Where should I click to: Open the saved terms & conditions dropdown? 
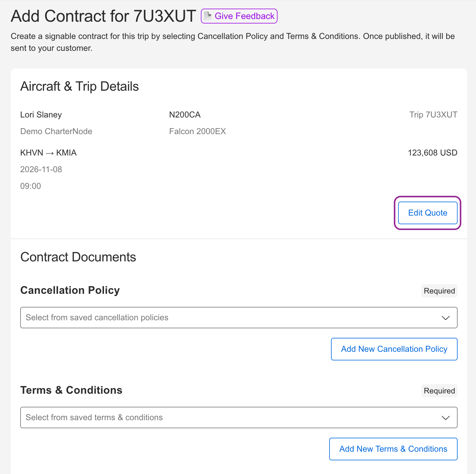tap(239, 418)
